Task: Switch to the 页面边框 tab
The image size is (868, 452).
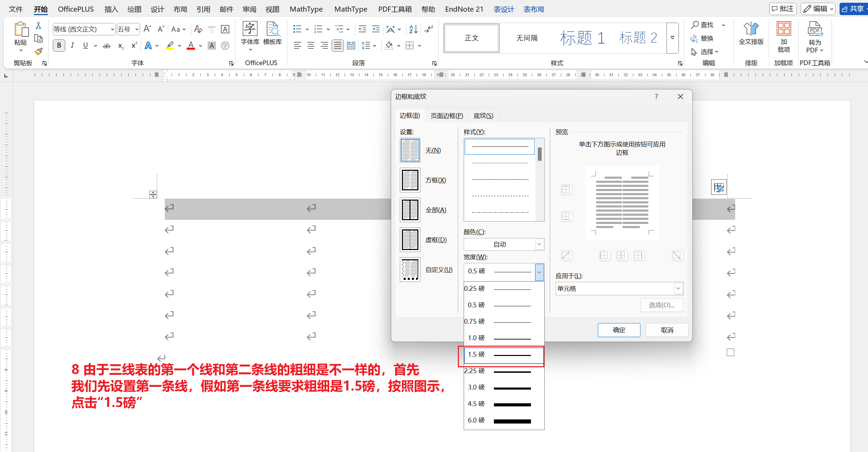Action: coord(447,116)
